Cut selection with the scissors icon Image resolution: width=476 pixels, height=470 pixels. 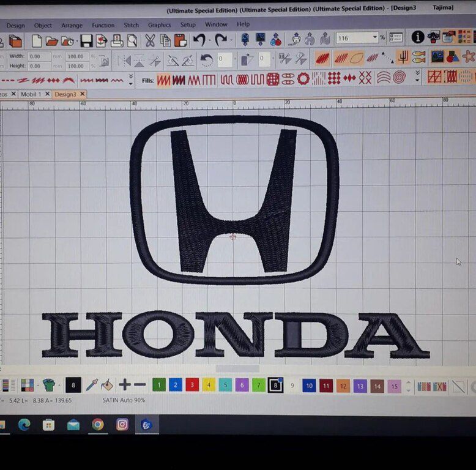tap(150, 40)
